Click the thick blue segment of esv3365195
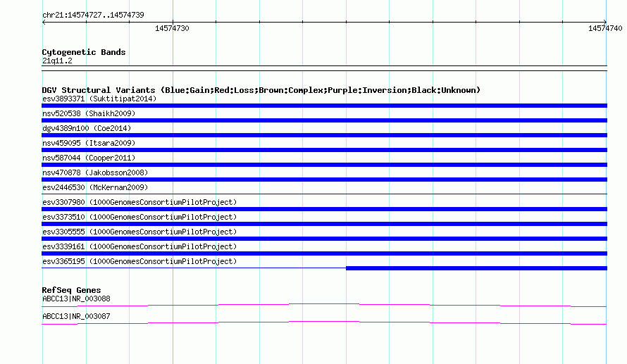Viewport: 627px width, 364px height. click(x=477, y=268)
